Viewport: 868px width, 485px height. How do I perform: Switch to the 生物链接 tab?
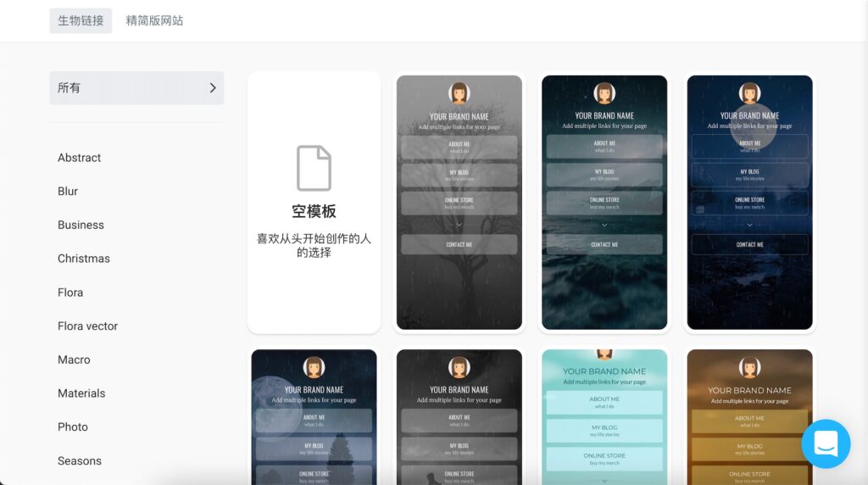point(81,20)
